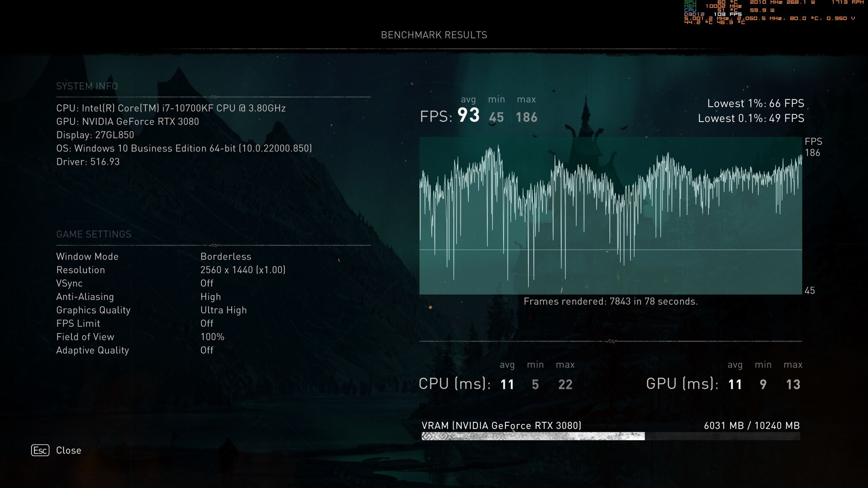This screenshot has height=488, width=868.
Task: Click the OS: Windows 10 Business Edition line
Action: [x=184, y=148]
